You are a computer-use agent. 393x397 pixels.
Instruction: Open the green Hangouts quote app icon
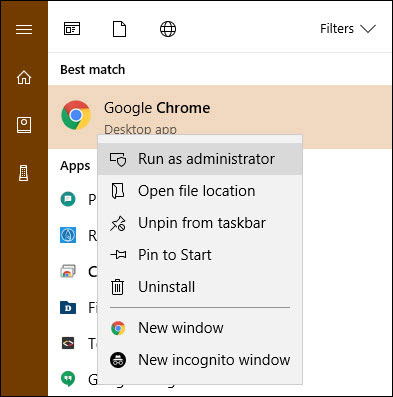tap(68, 379)
